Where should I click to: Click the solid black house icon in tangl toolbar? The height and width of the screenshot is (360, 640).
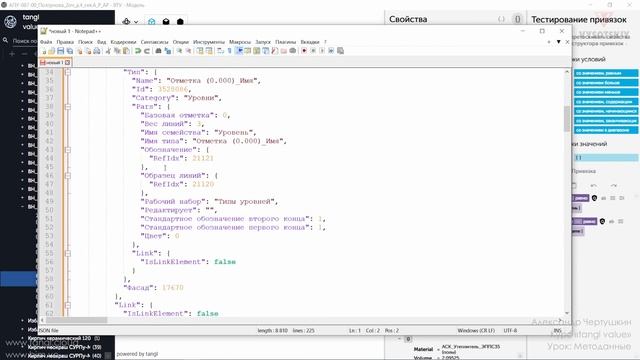(180, 22)
